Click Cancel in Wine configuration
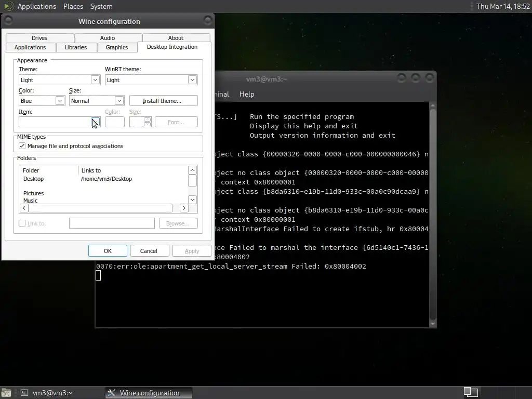Image resolution: width=532 pixels, height=399 pixels. (149, 251)
